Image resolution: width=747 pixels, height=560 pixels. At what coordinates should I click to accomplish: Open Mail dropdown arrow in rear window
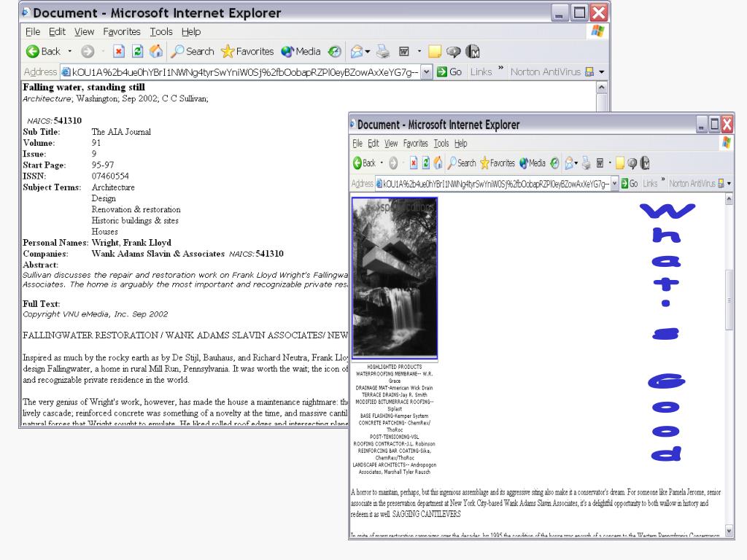368,52
